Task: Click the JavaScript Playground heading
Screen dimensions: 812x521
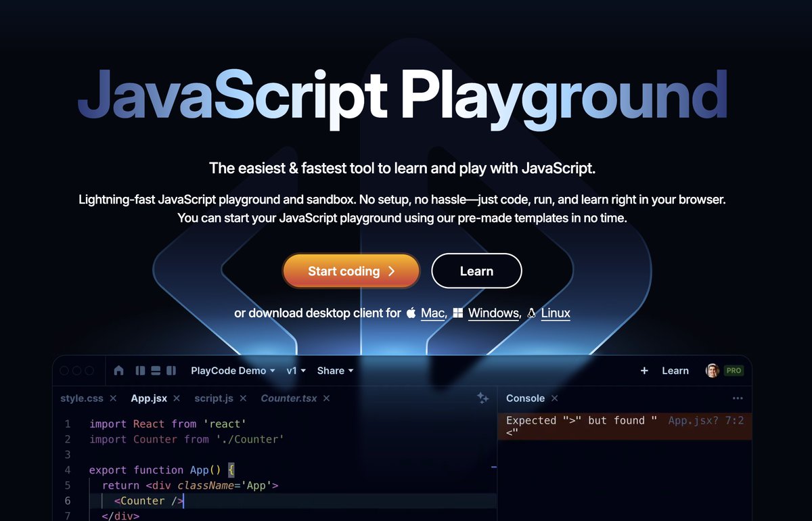Action: [x=402, y=100]
